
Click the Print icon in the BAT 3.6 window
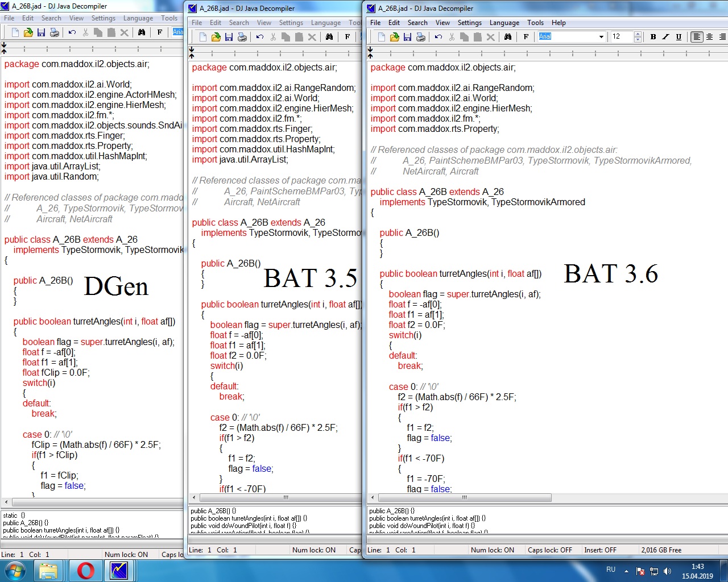420,37
